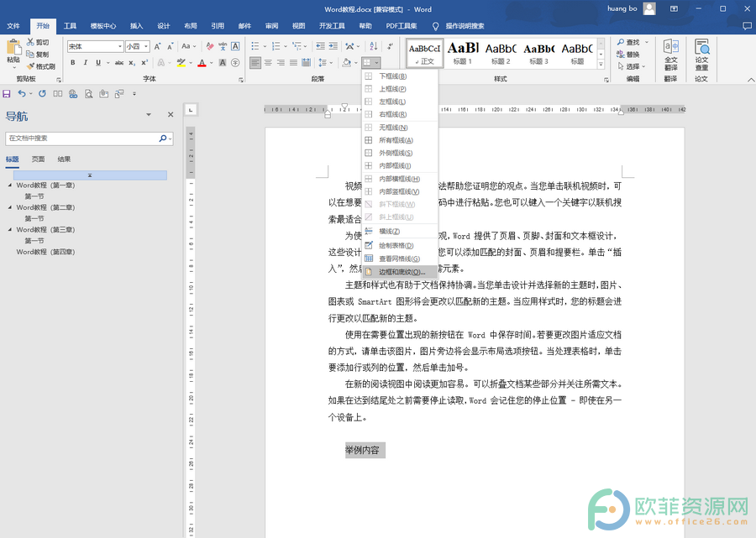Close the navigation pane
This screenshot has width=756, height=538.
pyautogui.click(x=171, y=115)
